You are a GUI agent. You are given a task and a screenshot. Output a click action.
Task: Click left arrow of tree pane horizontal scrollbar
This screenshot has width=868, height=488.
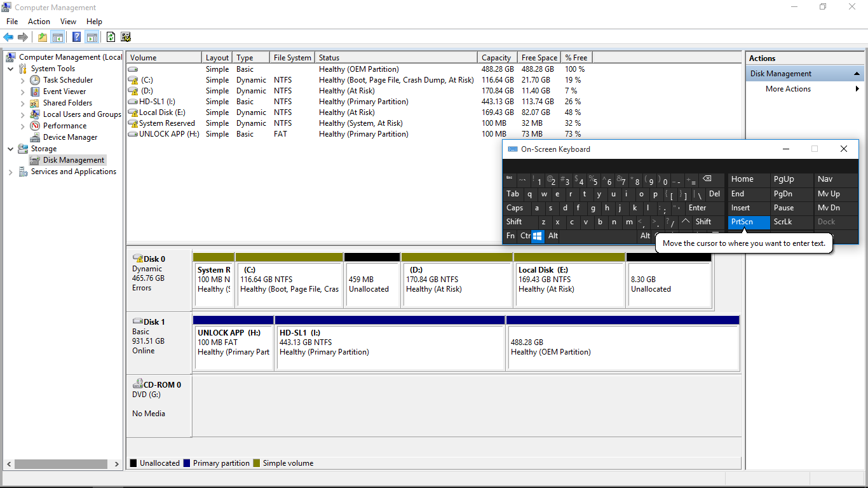click(8, 464)
